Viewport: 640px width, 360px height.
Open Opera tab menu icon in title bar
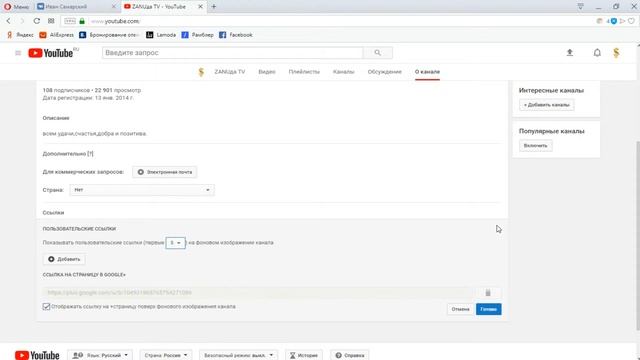point(580,7)
